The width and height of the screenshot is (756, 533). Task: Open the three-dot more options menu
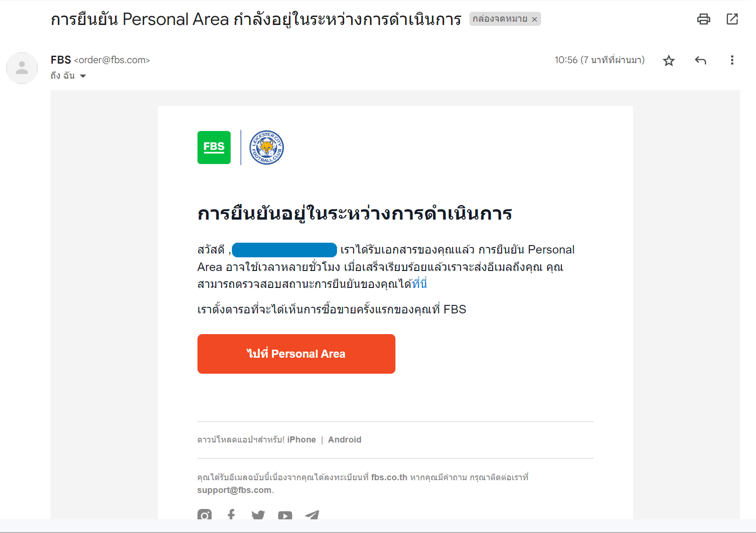coord(732,60)
